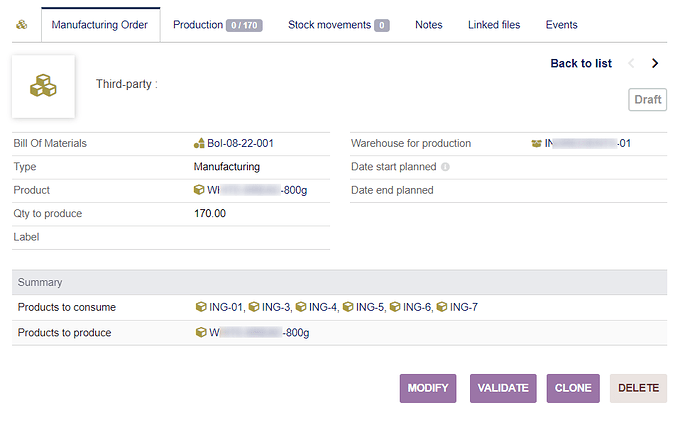Click the manufacturing order icon beside the tabs
Viewport: 690px width, 442px height.
(22, 25)
